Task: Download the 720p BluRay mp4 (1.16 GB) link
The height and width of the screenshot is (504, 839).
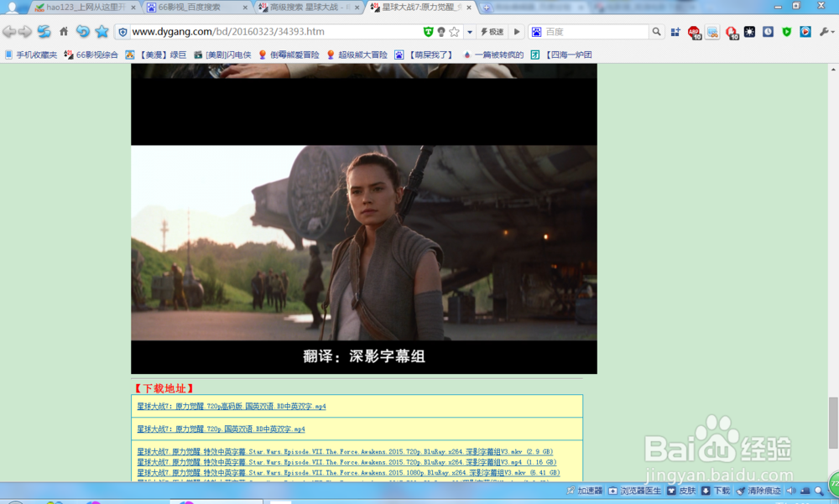Action: click(347, 462)
